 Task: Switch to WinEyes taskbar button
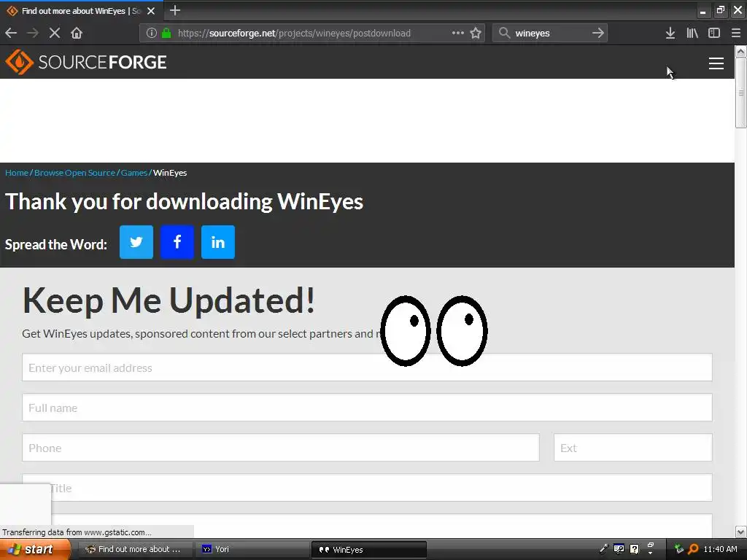coord(368,549)
